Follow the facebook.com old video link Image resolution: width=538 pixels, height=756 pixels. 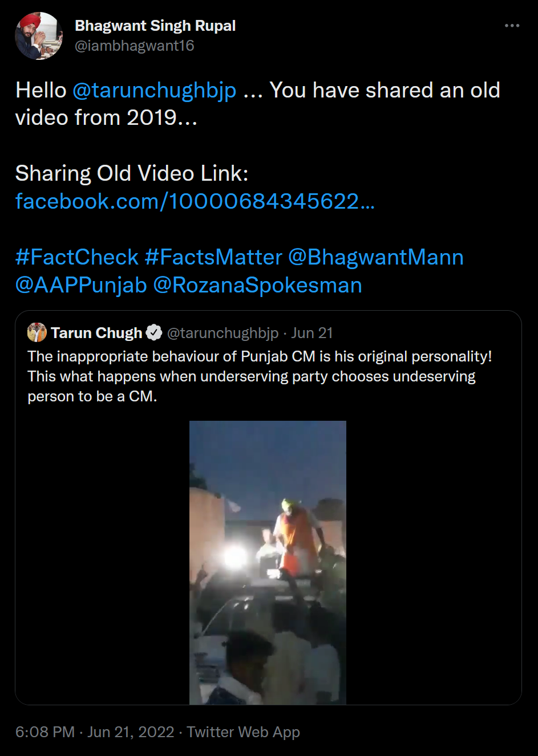(x=195, y=201)
